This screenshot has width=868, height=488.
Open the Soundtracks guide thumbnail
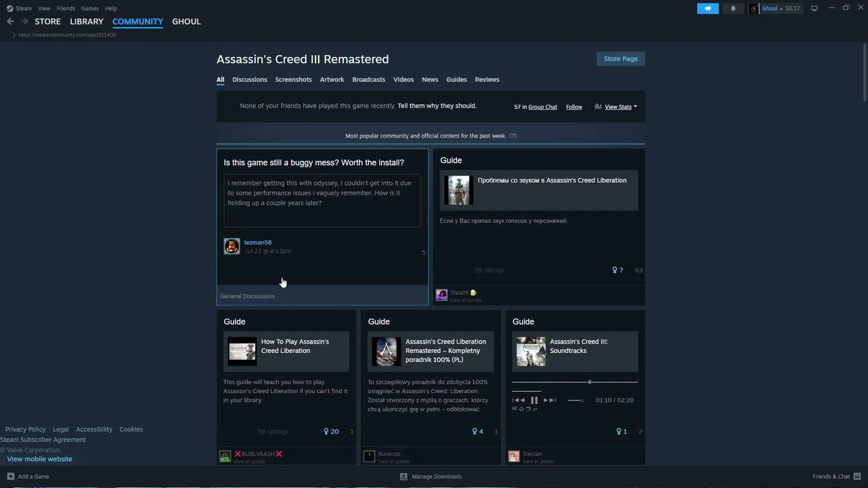(531, 351)
